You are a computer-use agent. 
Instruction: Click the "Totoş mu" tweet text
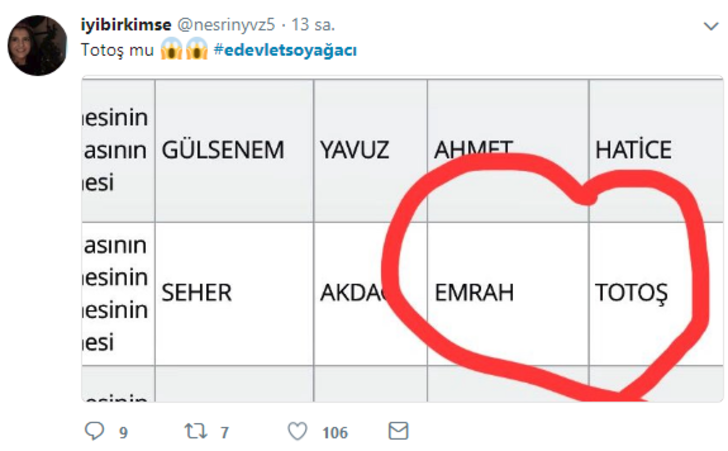click(x=118, y=50)
